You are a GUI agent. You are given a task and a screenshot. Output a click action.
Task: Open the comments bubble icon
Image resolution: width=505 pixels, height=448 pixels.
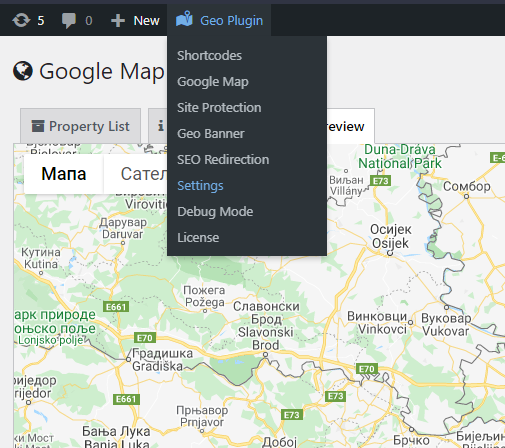(x=69, y=21)
